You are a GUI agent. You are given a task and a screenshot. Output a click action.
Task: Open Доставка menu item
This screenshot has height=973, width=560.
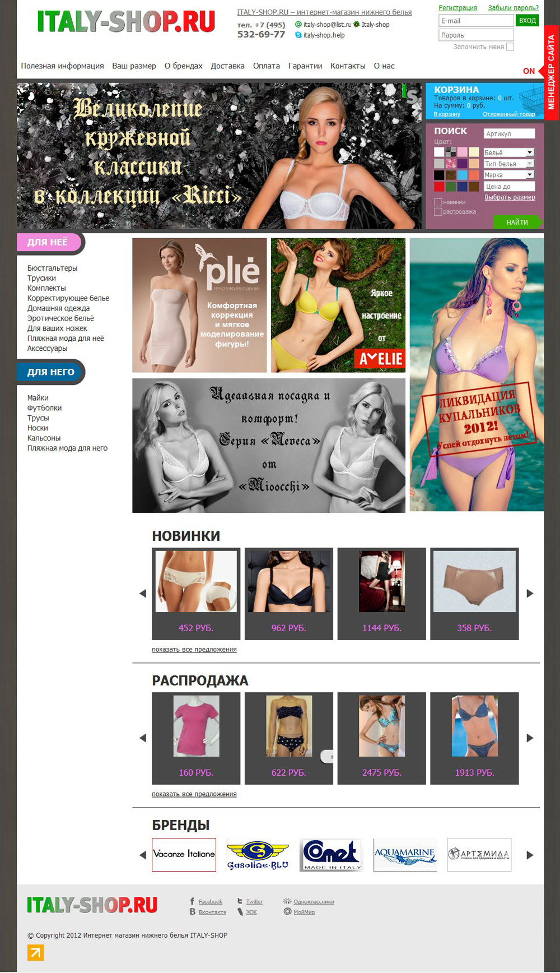click(x=228, y=66)
